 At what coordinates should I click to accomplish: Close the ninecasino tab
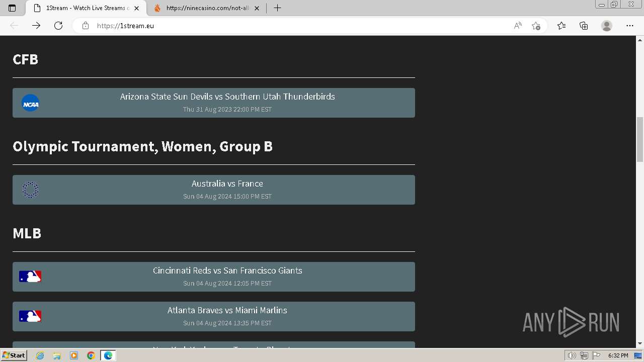[257, 8]
